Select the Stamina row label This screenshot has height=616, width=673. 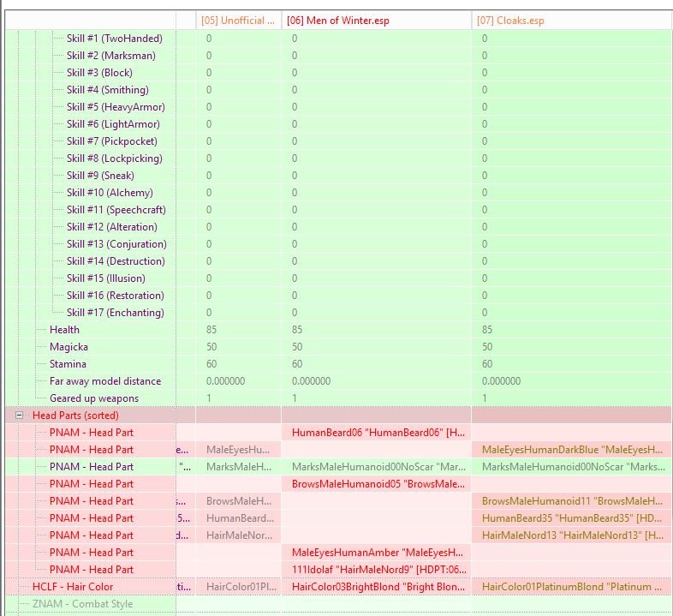coord(68,364)
